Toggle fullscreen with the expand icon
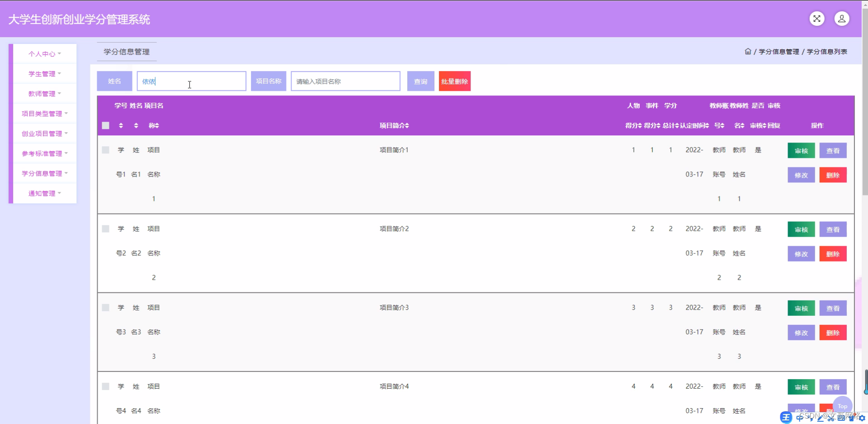Image resolution: width=868 pixels, height=424 pixels. (817, 19)
